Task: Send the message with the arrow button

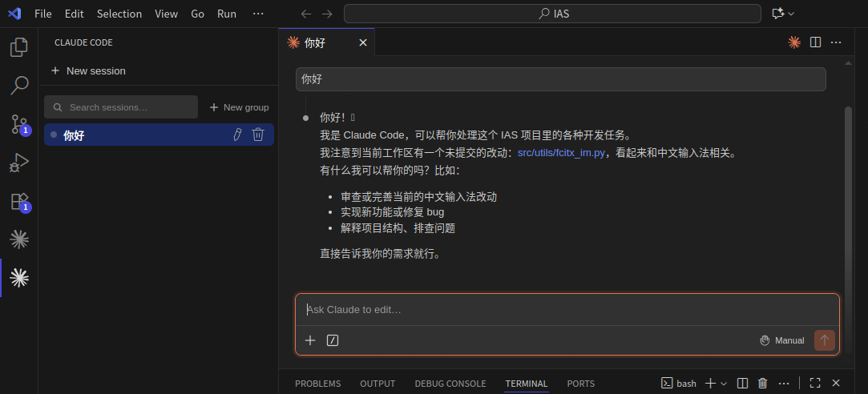Action: point(824,340)
